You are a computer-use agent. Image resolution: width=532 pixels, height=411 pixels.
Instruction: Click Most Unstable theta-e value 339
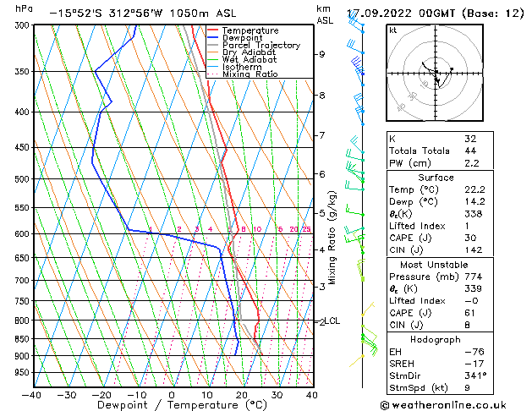pos(474,289)
